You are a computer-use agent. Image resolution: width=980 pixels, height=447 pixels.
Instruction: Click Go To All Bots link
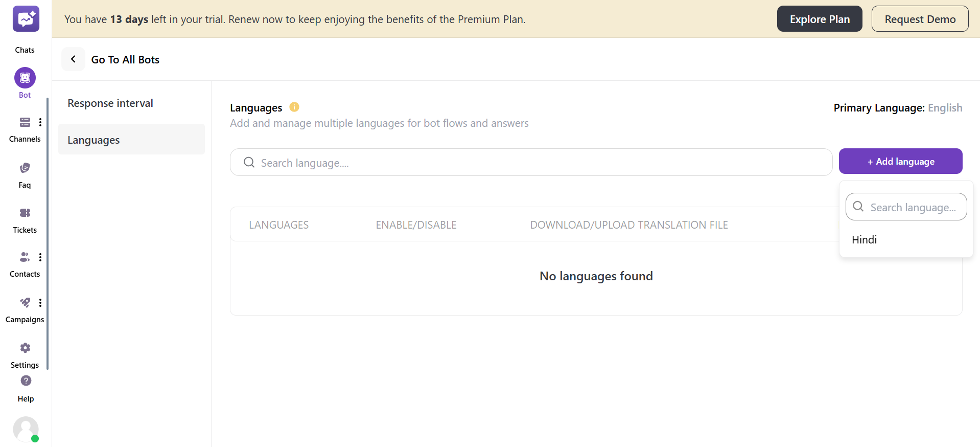point(125,59)
